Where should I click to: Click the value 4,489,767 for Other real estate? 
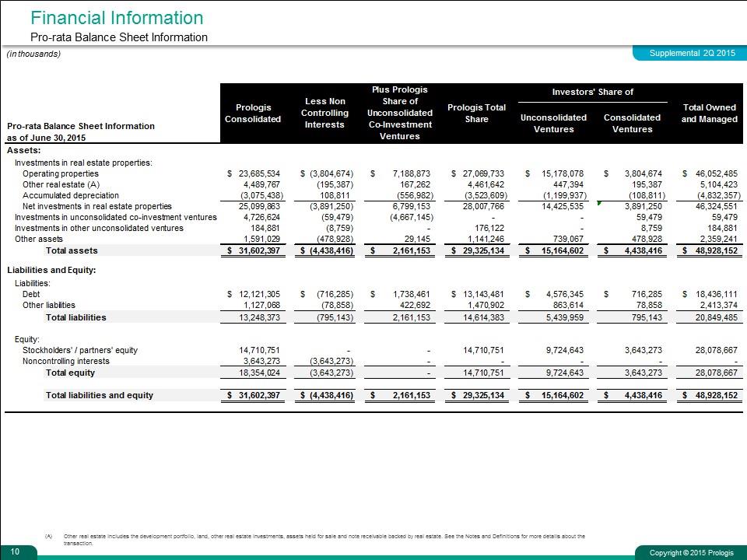[261, 185]
